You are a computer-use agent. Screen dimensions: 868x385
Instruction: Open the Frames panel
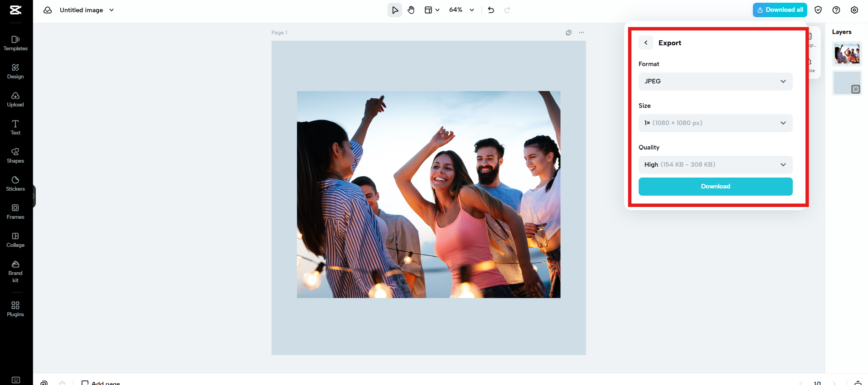click(15, 212)
